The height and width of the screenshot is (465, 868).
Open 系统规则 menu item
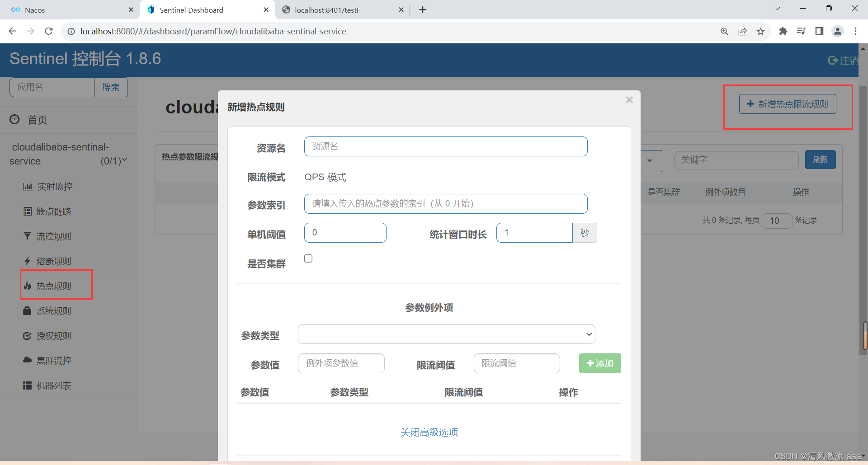coord(53,311)
